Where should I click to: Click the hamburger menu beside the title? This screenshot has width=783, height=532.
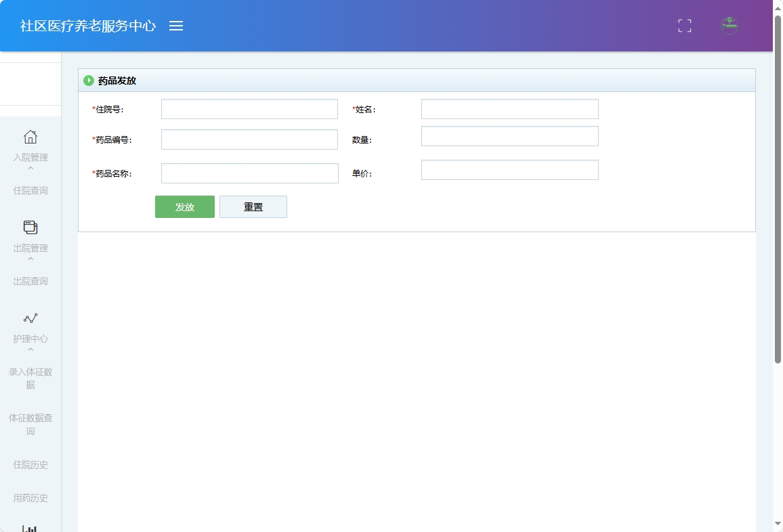176,26
